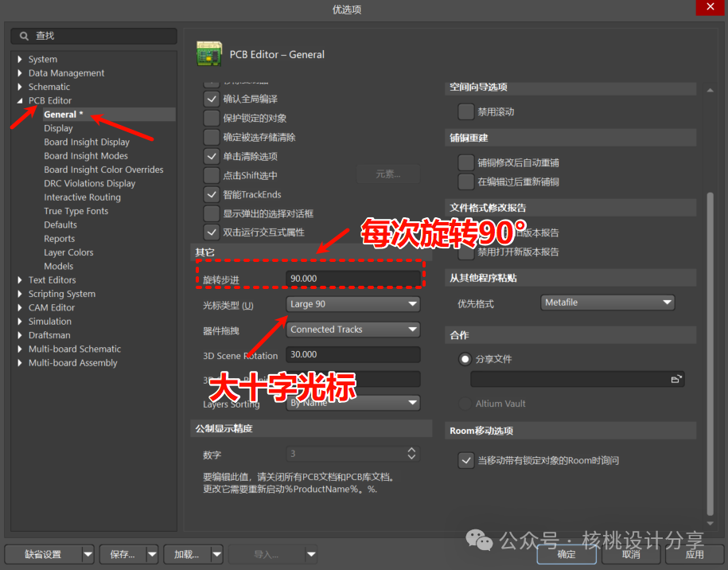
Task: Enable the 禁用滚动 checkbox
Action: pos(466,111)
